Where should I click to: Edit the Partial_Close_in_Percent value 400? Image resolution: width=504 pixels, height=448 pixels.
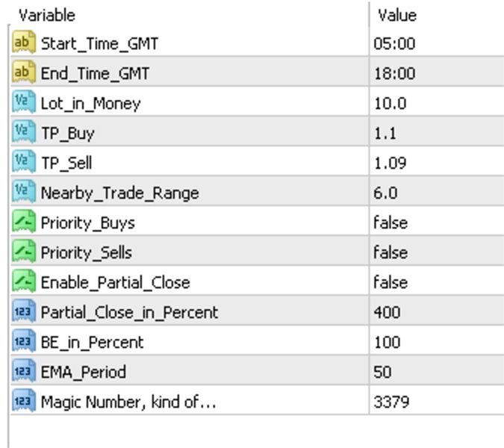tap(387, 312)
